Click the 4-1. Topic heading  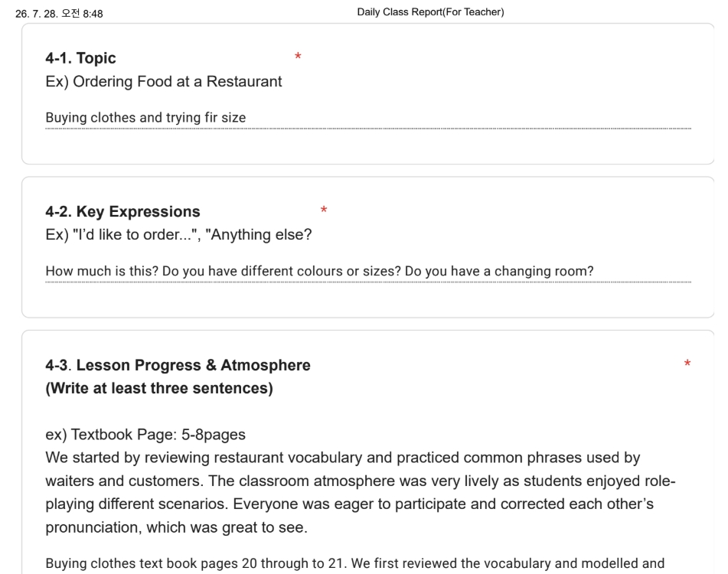click(x=81, y=58)
